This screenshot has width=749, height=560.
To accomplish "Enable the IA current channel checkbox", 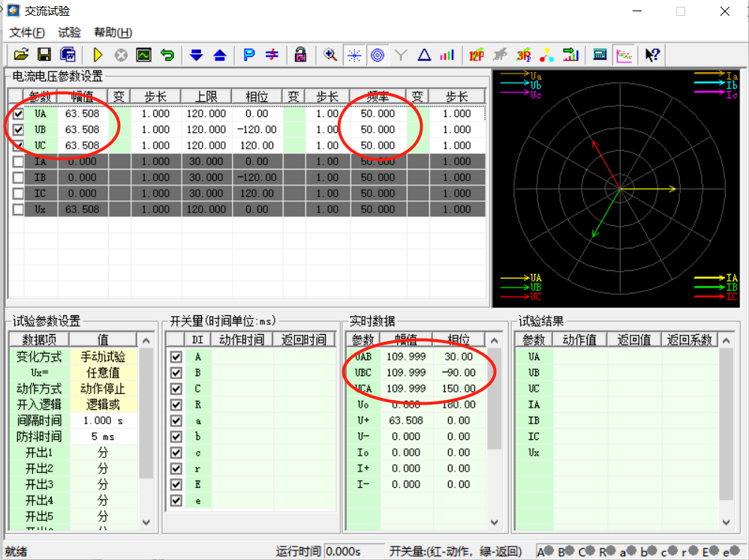I will (18, 161).
